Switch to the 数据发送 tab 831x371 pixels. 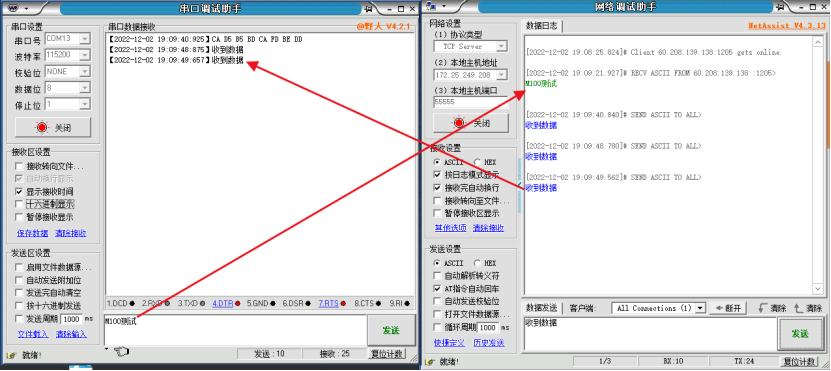(x=542, y=308)
